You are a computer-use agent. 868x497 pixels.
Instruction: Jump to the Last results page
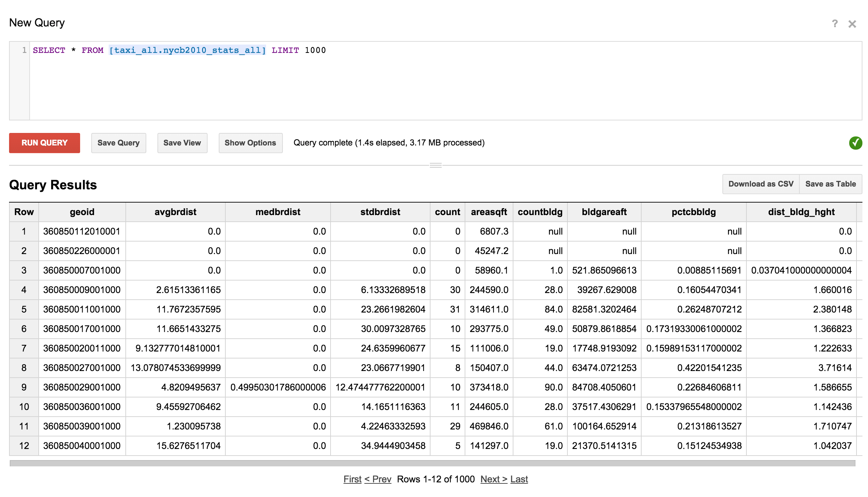coord(519,479)
